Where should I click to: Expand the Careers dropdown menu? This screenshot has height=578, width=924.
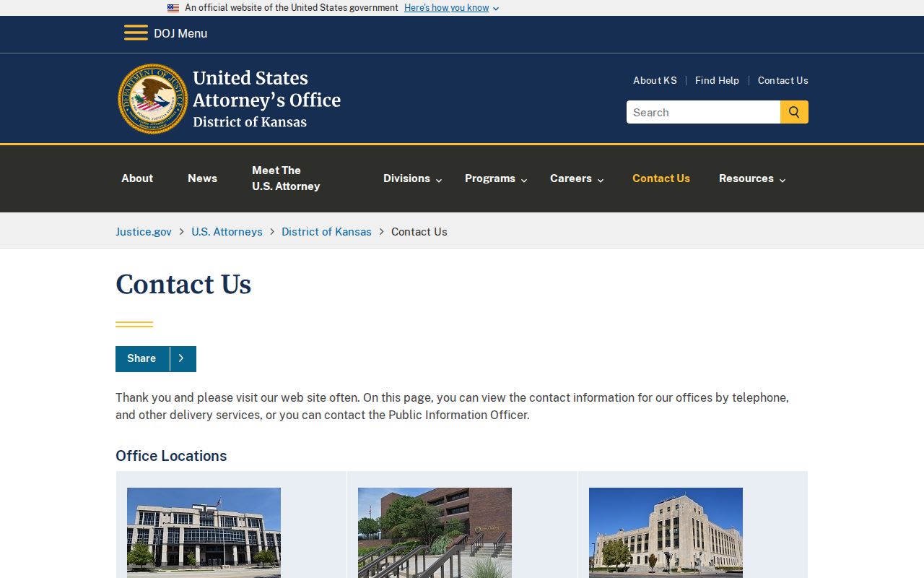(x=577, y=178)
